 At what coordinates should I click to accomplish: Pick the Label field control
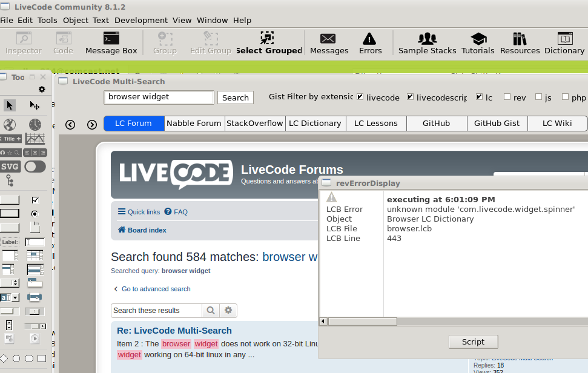coord(10,242)
